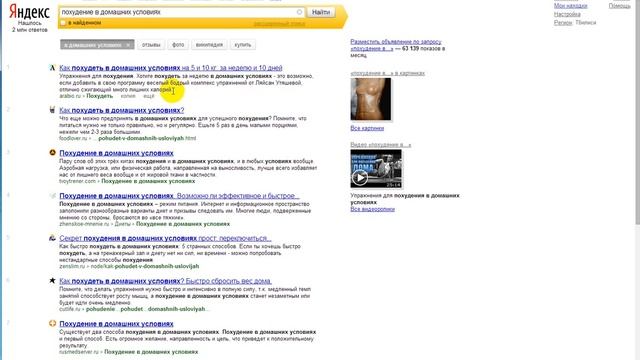Screen dimensions: 640x360
Task: Open the tvoytrener.com 'Похудение в домашних условиях' result title
Action: (x=116, y=153)
